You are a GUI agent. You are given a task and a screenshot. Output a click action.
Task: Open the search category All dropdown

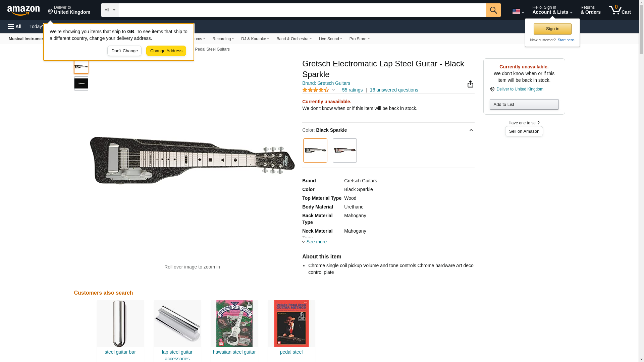[109, 10]
